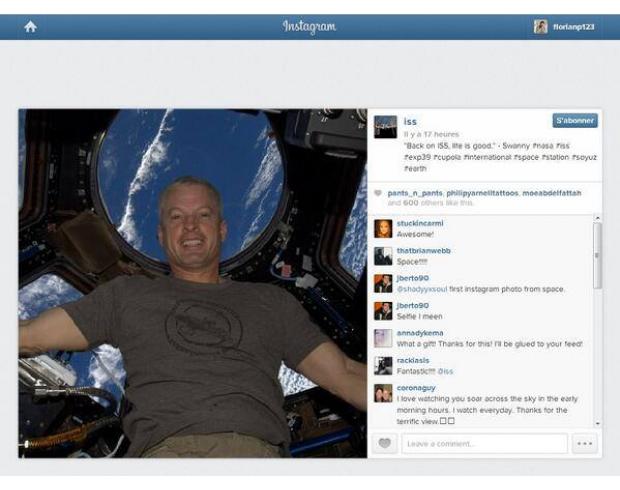The height and width of the screenshot is (490, 620).
Task: Go to the Instagram home icon
Action: 30,26
